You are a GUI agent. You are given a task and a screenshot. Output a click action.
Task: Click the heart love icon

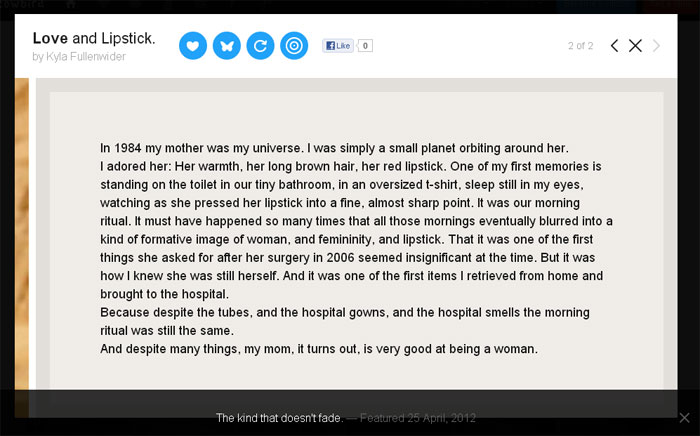pyautogui.click(x=193, y=45)
